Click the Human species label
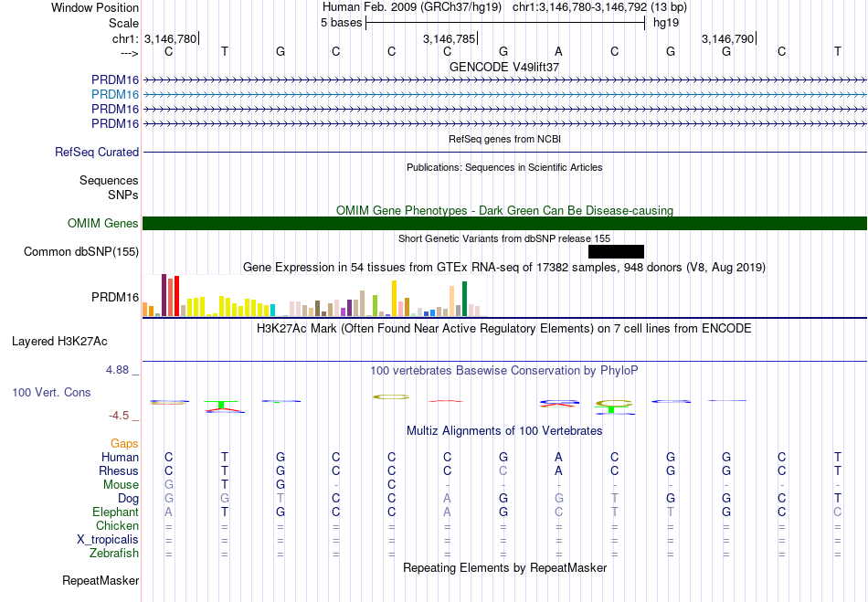 click(120, 457)
